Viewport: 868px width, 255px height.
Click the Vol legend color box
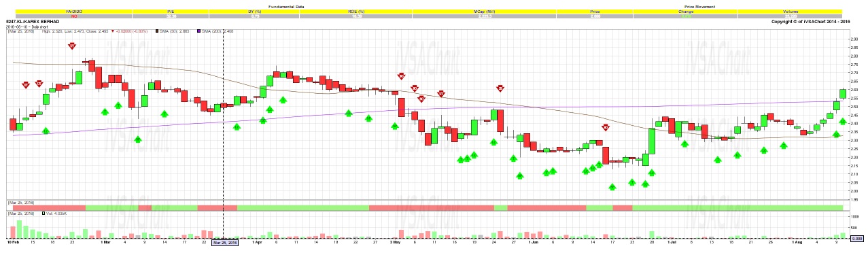pos(44,214)
